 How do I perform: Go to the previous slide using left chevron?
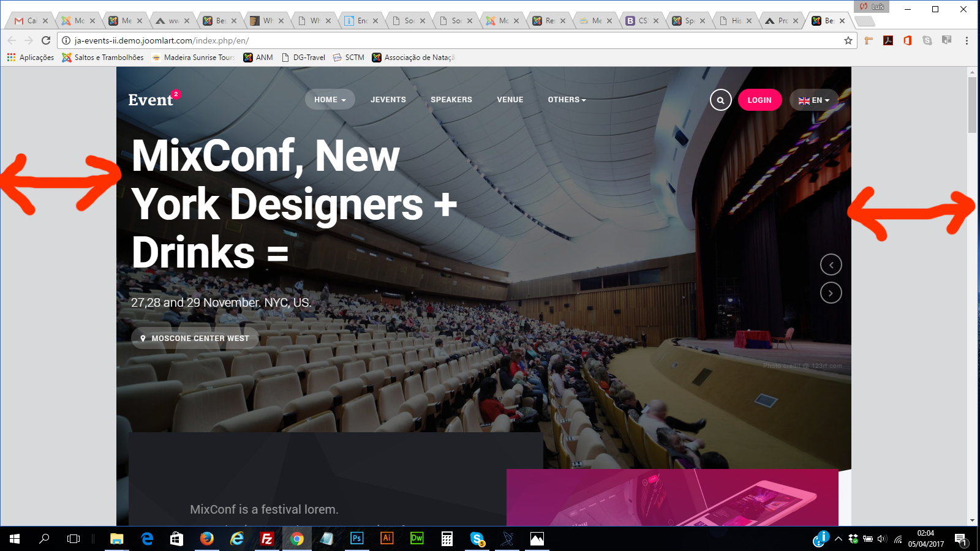pos(831,265)
